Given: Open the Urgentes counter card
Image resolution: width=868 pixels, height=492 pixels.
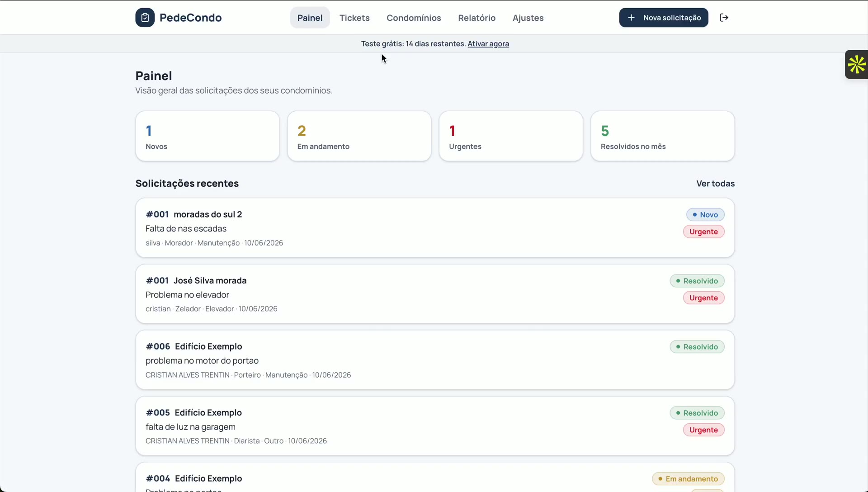Looking at the screenshot, I should point(511,136).
